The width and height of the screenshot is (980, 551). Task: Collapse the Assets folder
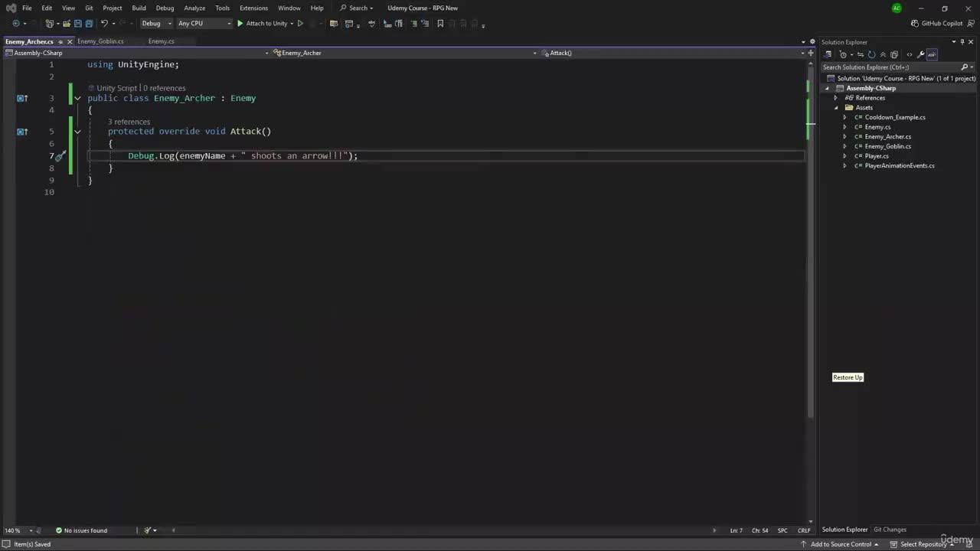coord(836,108)
